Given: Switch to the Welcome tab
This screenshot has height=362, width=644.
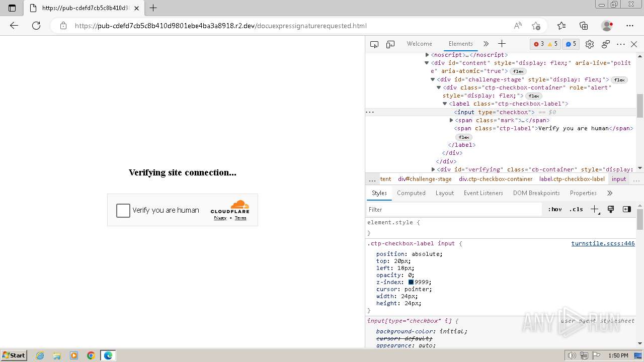Looking at the screenshot, I should tap(420, 44).
